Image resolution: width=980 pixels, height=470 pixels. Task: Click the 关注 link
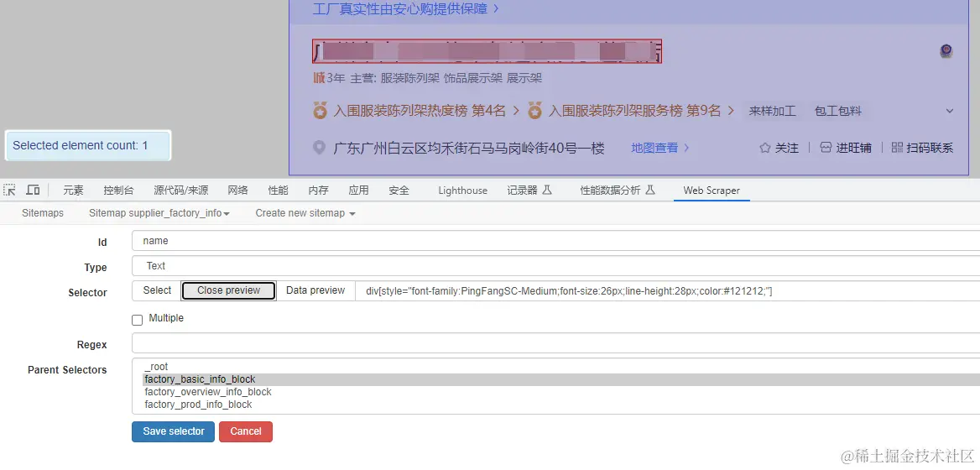tap(786, 148)
